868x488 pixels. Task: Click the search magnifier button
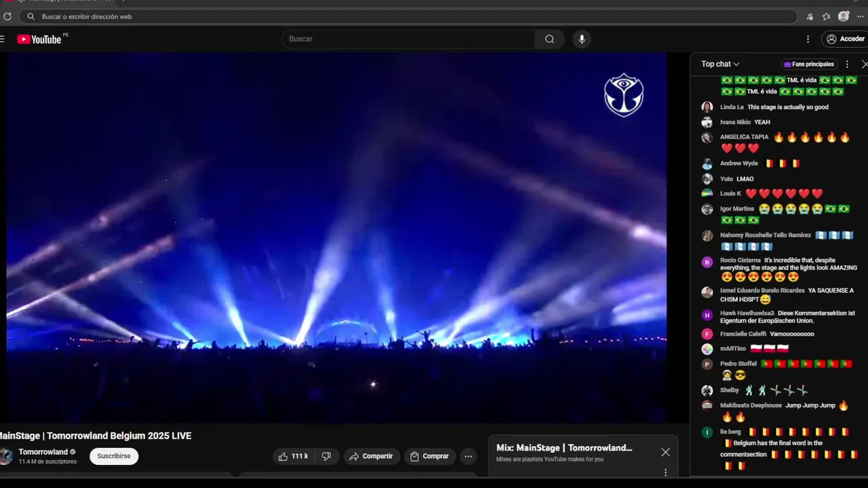pyautogui.click(x=549, y=39)
